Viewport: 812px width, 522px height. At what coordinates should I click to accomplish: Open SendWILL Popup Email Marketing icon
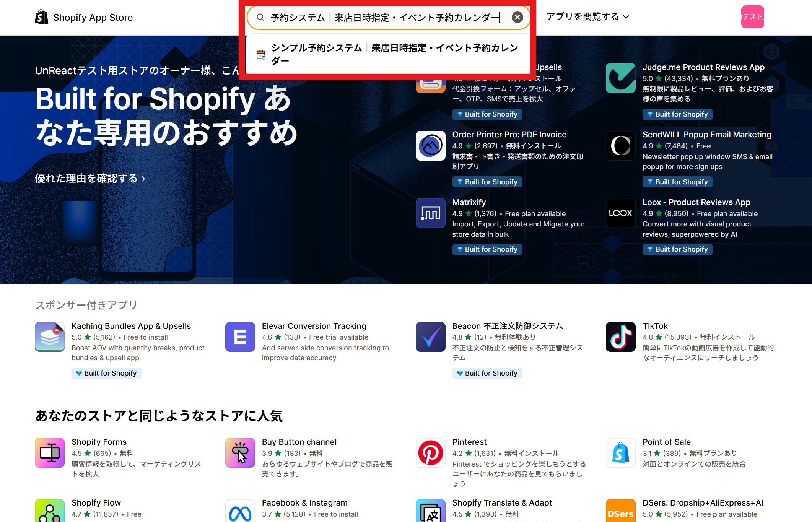[x=620, y=146]
